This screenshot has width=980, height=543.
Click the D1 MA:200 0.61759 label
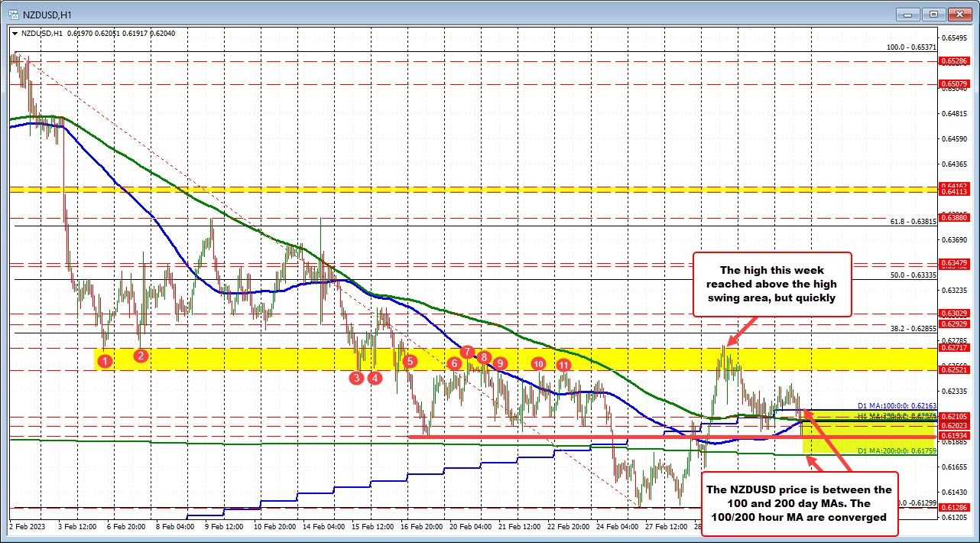(896, 451)
